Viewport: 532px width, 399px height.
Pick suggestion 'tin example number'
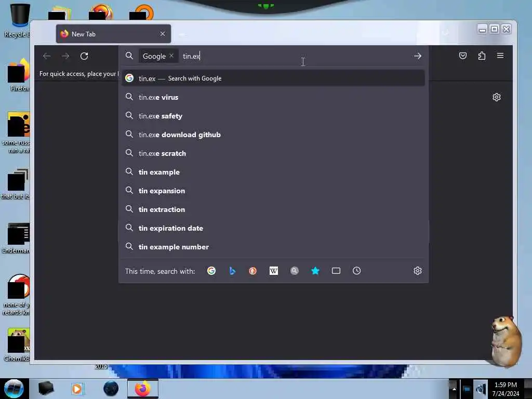click(x=273, y=247)
